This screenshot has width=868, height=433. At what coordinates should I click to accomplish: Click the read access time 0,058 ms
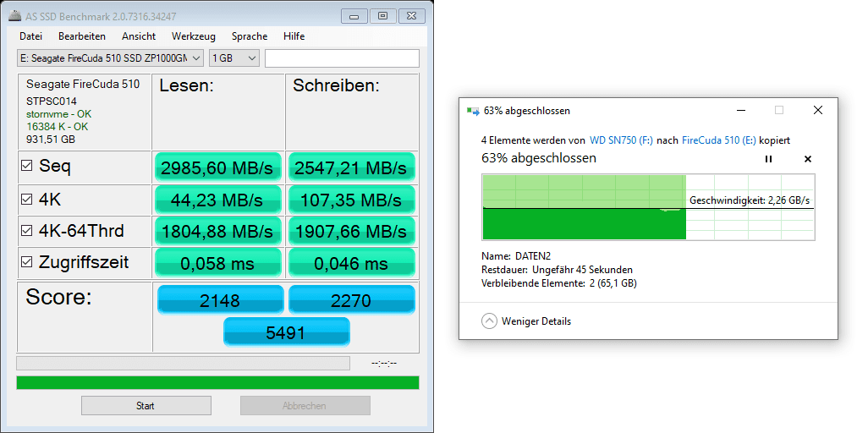point(218,263)
